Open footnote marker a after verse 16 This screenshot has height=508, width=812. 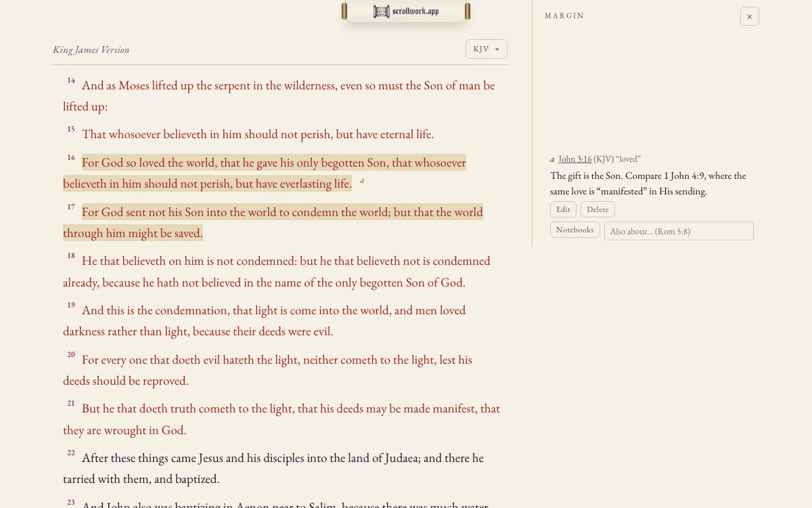point(362,181)
